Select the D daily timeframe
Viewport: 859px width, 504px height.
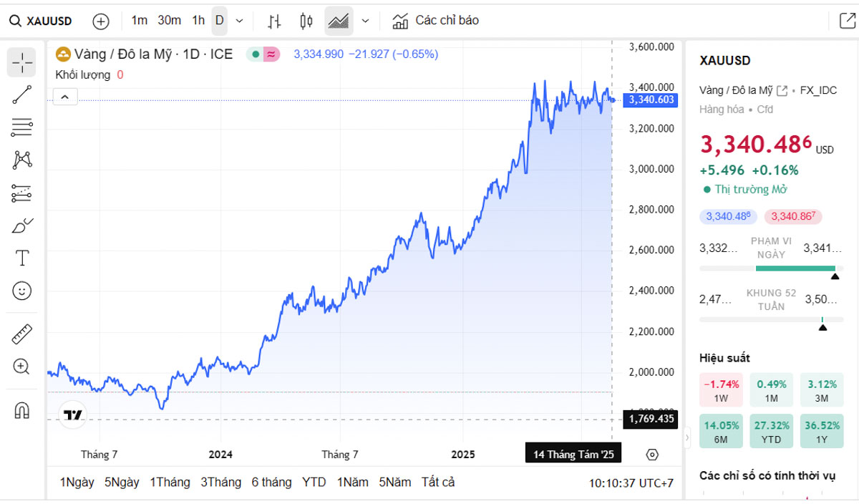tap(219, 21)
